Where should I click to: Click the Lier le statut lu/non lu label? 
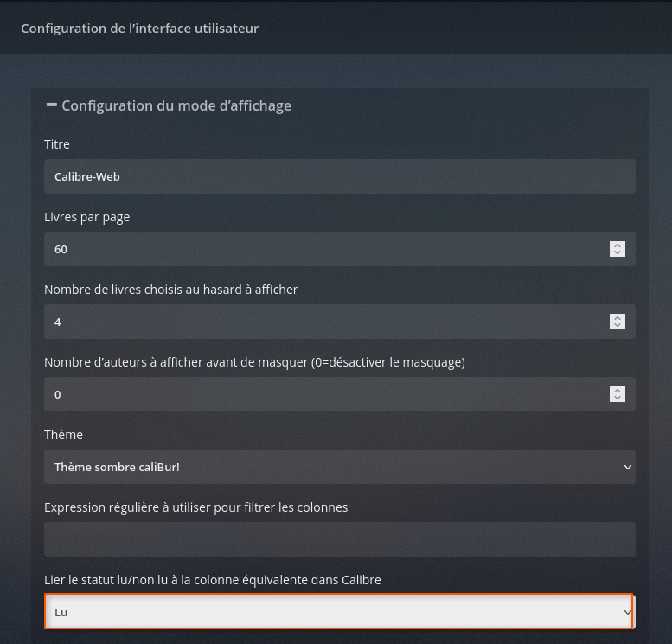point(212,580)
